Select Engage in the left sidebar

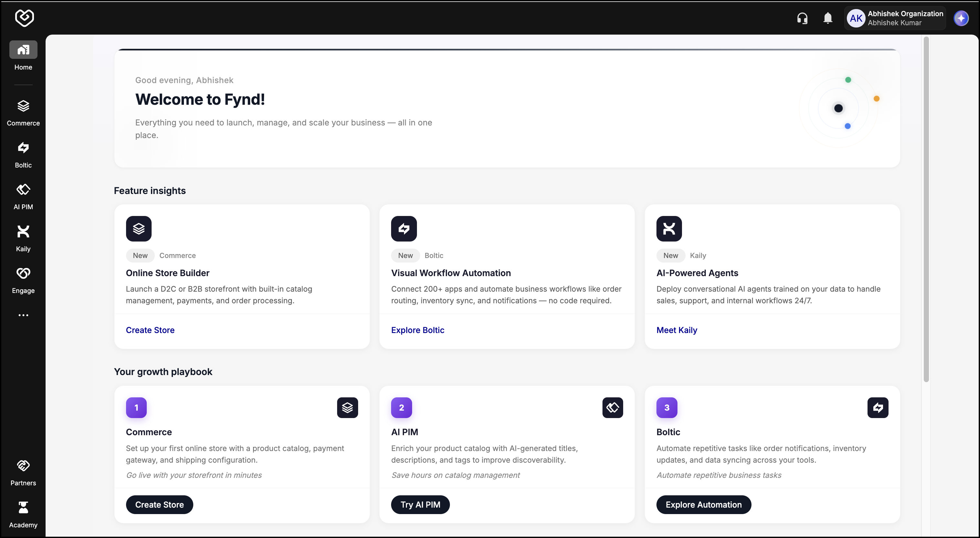click(23, 280)
